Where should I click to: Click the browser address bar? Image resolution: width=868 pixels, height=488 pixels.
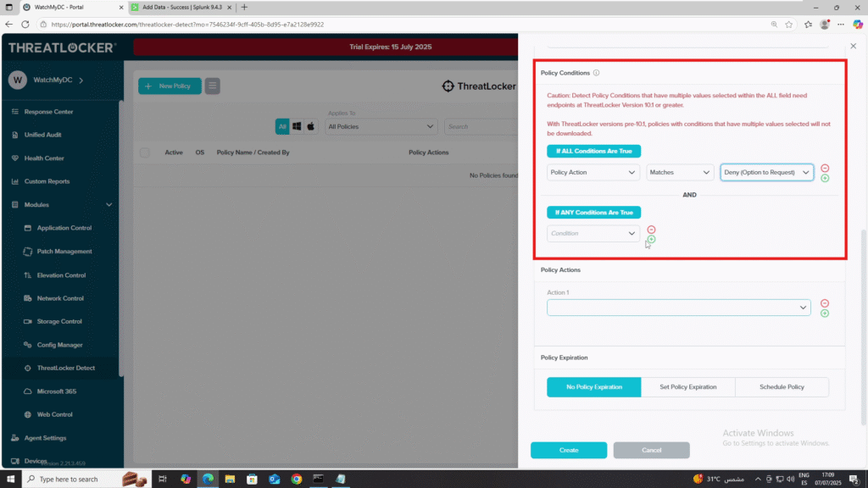[x=404, y=25]
